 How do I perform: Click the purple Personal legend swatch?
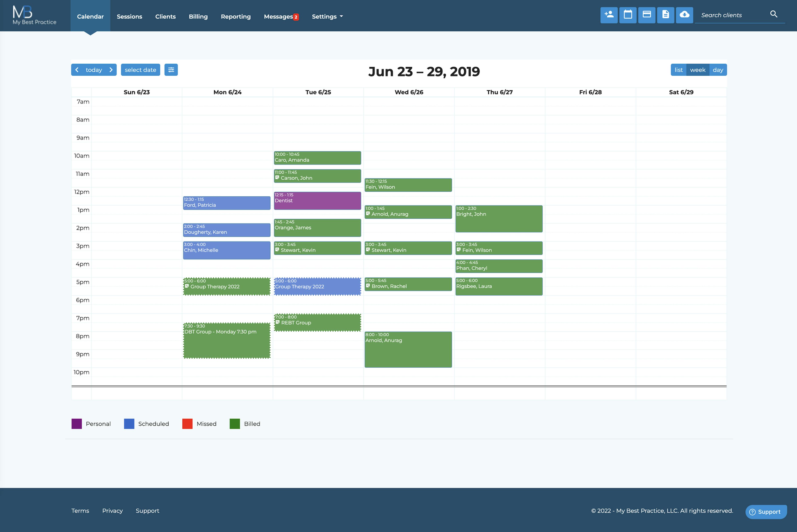[x=77, y=424]
